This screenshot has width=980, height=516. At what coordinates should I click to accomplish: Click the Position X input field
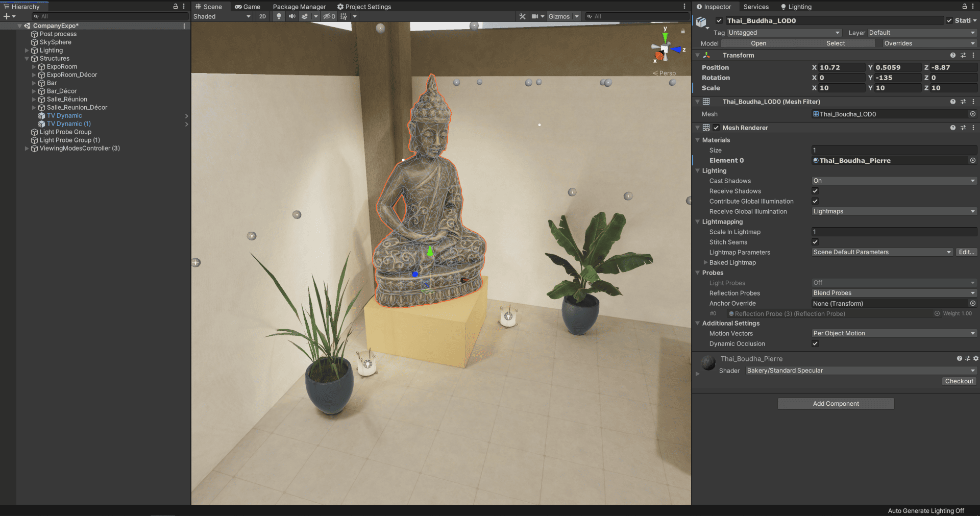(x=841, y=67)
